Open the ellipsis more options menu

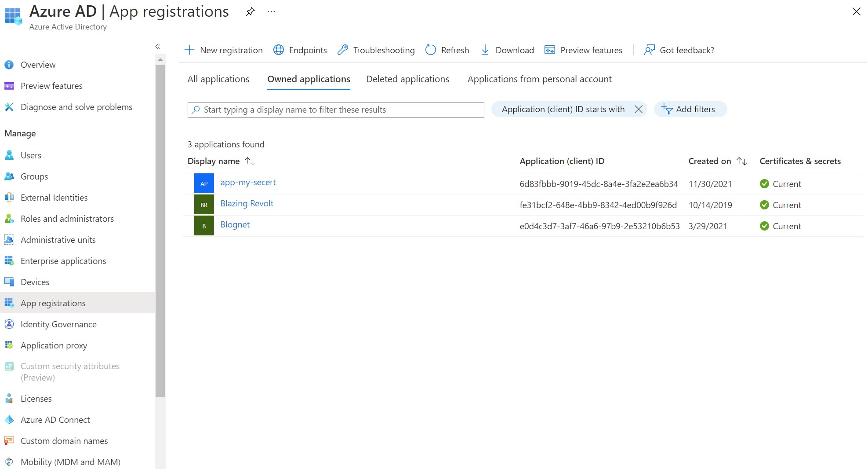coord(271,11)
